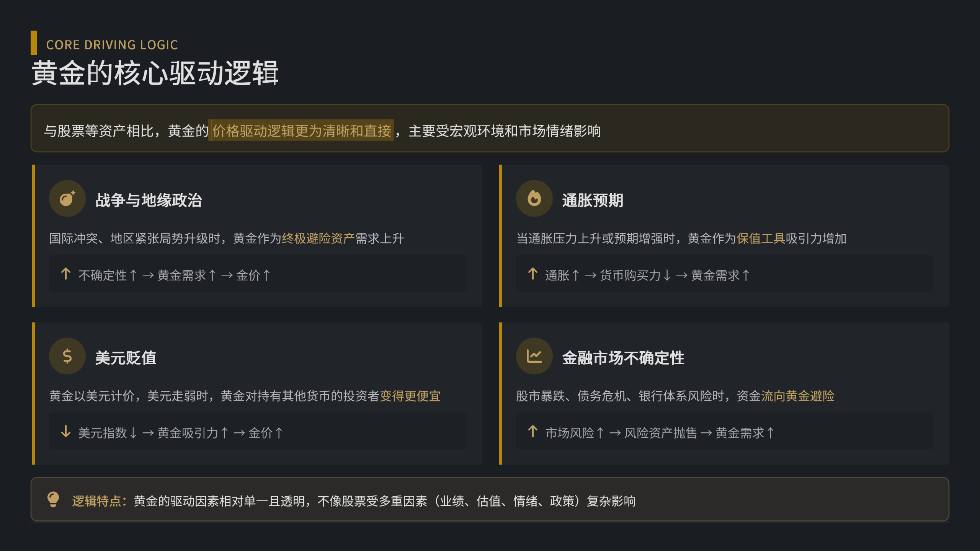Click the 战争与地缘政治 card heading

(149, 200)
